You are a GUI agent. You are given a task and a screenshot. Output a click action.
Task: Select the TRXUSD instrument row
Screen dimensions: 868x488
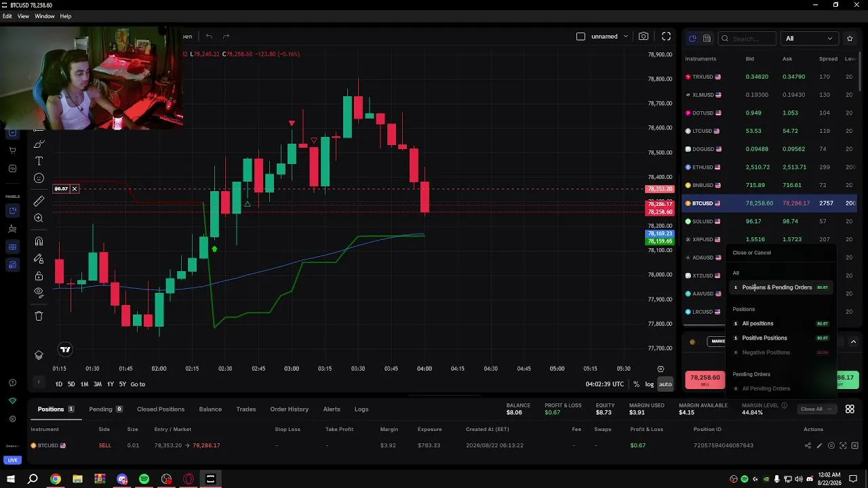point(770,77)
